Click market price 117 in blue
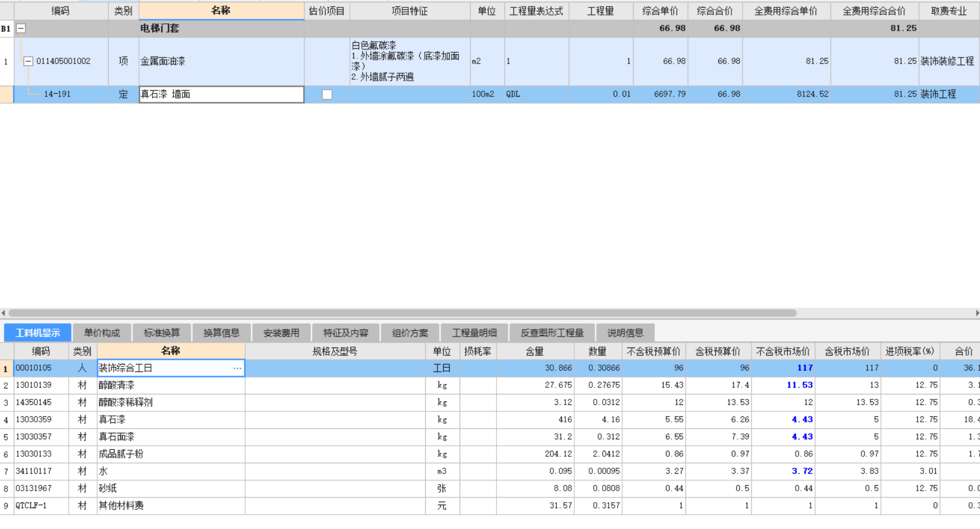The image size is (980, 529). (784, 368)
